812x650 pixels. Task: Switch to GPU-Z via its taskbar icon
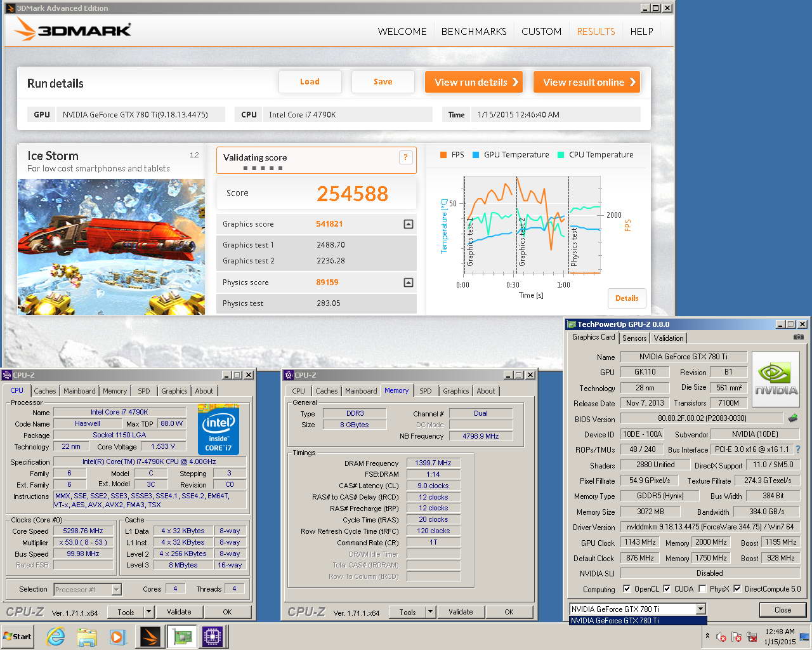coord(181,637)
